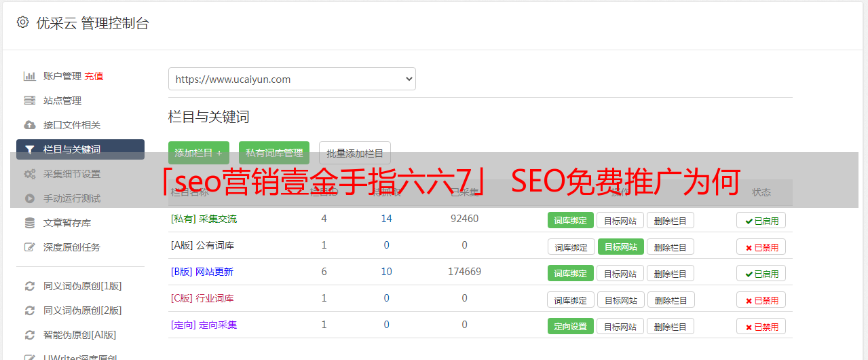Click the edit icon beside 深度原创任务
Viewport: 868px width, 360px height.
tap(29, 247)
